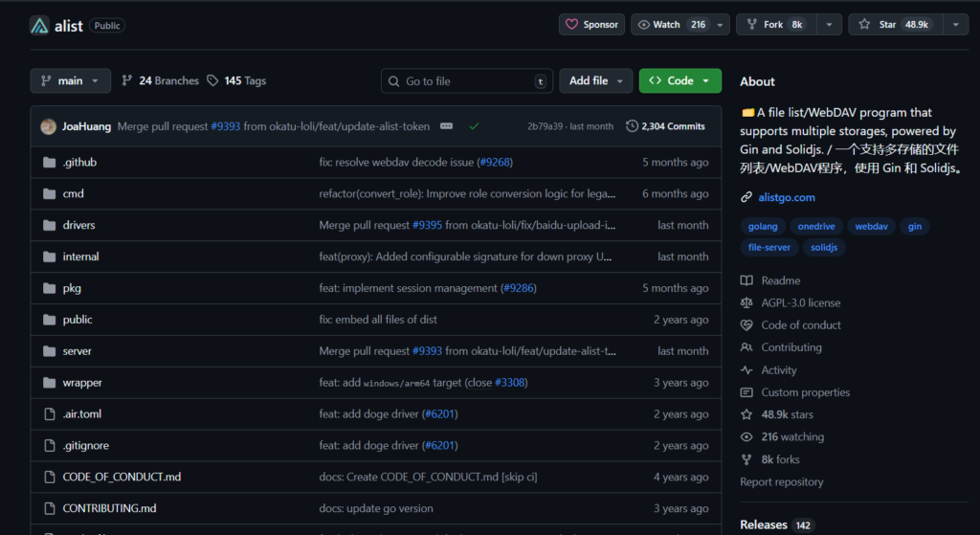Click the .github folder icon
Screen dimensions: 980x535
50,163
